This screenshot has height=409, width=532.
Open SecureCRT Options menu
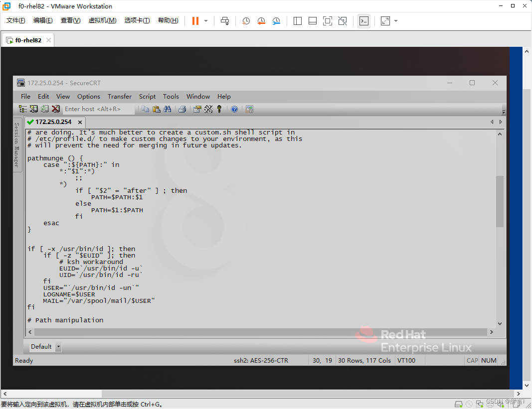coord(89,96)
